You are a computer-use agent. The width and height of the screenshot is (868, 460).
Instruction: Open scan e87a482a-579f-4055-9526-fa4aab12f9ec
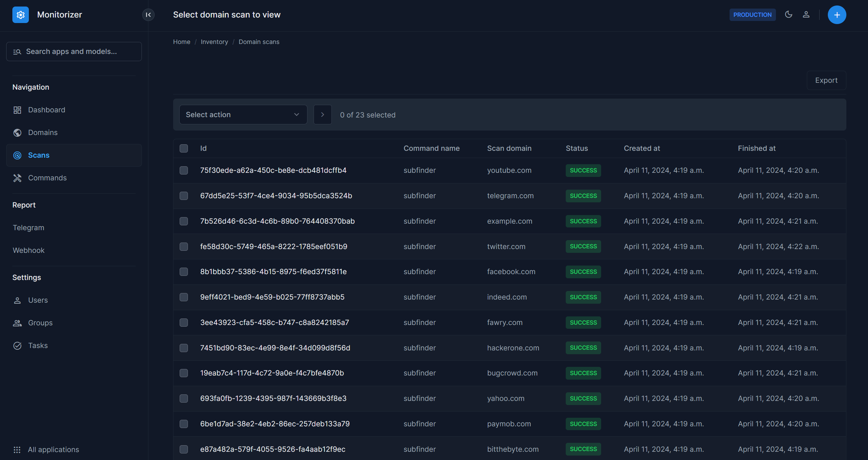273,449
